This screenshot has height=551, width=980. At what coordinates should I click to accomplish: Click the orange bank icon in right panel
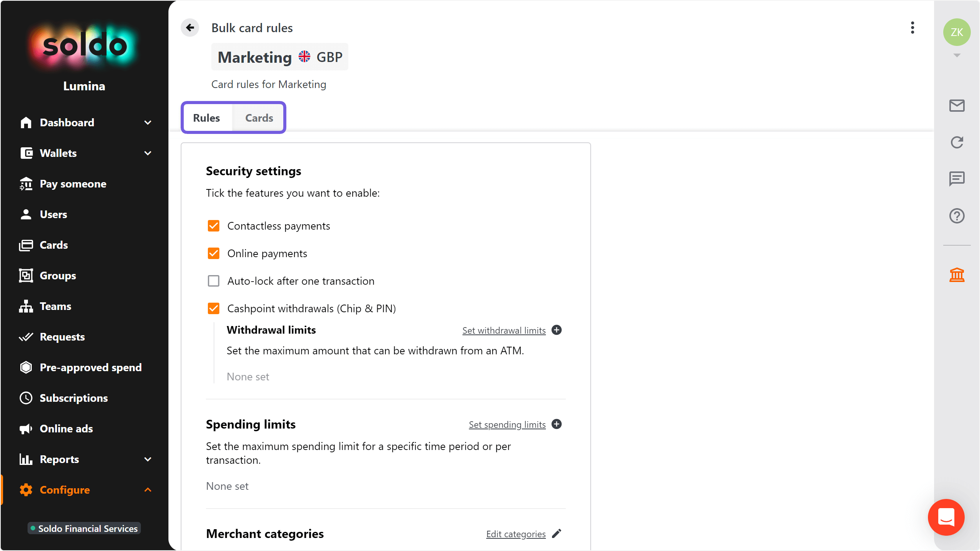(x=957, y=275)
